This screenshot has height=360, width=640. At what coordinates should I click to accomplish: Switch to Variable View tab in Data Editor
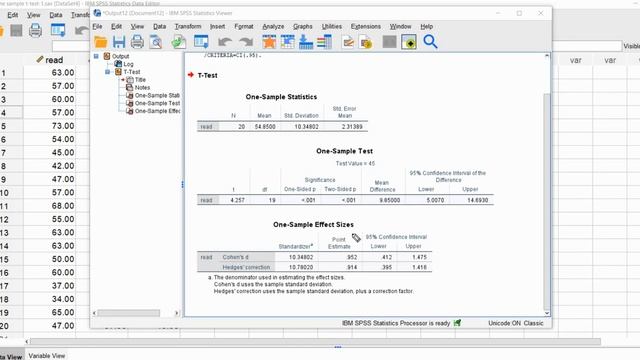47,356
